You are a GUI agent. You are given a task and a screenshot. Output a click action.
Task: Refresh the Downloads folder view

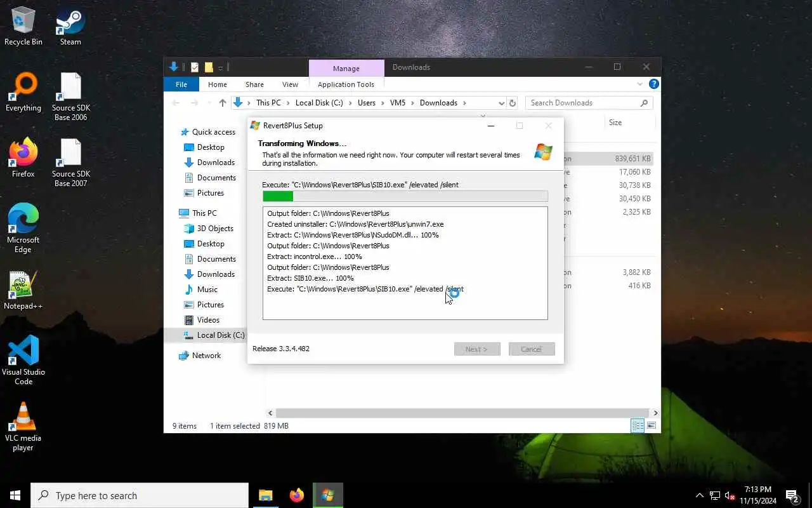513,103
